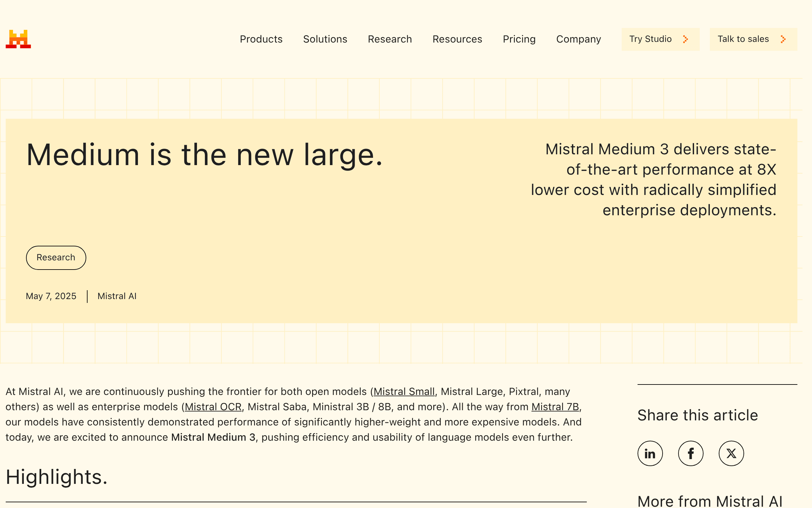Viewport: 812px width, 508px height.
Task: Click the May 7, 2025 date
Action: [x=51, y=296]
